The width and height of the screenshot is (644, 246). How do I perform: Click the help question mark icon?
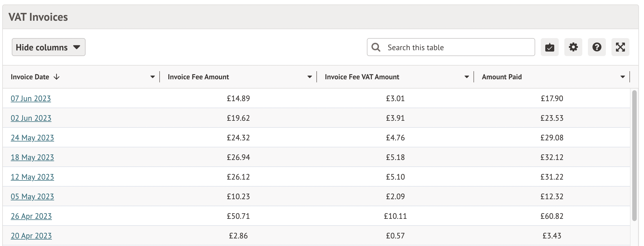597,47
